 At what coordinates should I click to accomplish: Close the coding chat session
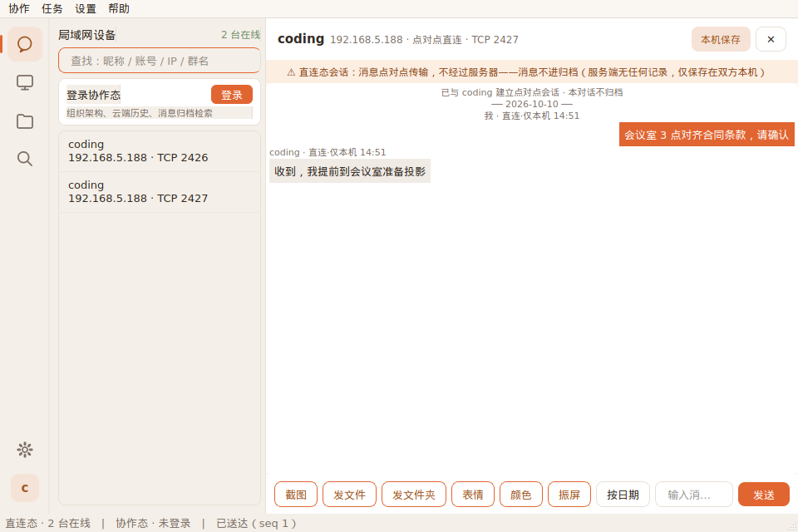click(x=771, y=39)
